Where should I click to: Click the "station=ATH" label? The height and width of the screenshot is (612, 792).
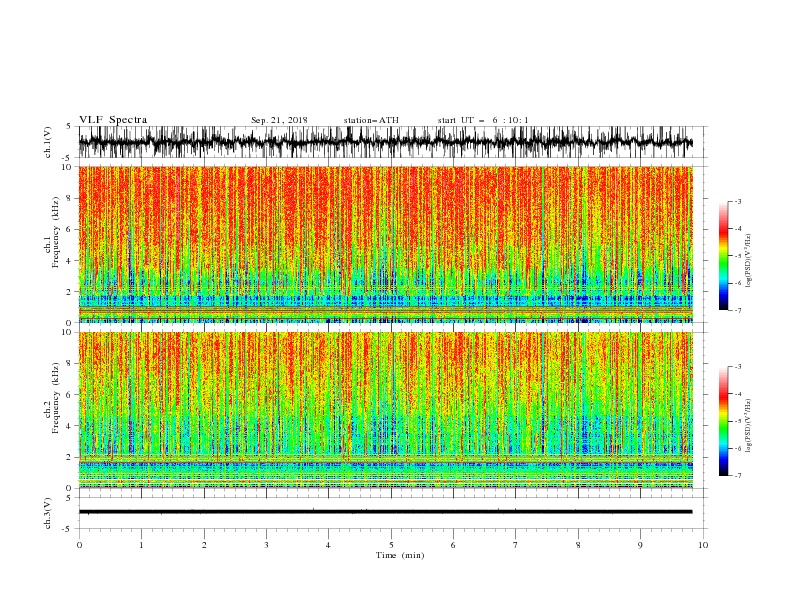pyautogui.click(x=371, y=120)
